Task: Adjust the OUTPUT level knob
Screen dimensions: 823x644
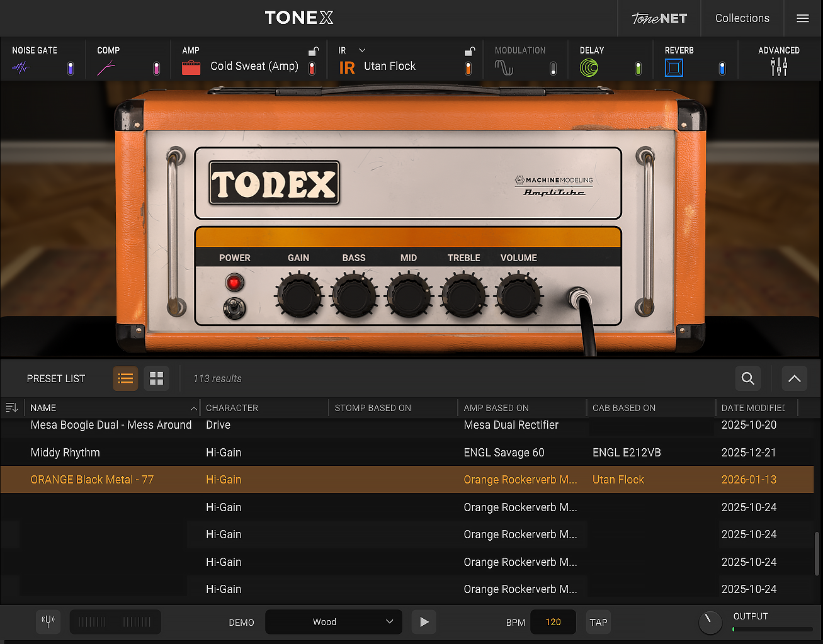Action: click(710, 622)
